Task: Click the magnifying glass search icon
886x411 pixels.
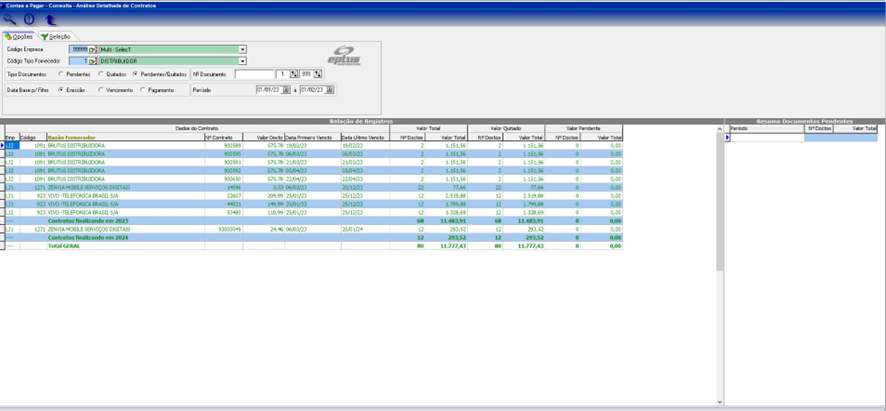Action: pyautogui.click(x=10, y=18)
